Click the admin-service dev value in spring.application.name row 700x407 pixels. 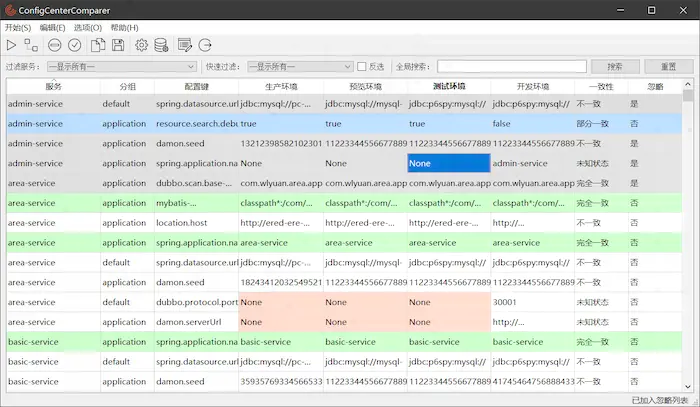point(533,163)
